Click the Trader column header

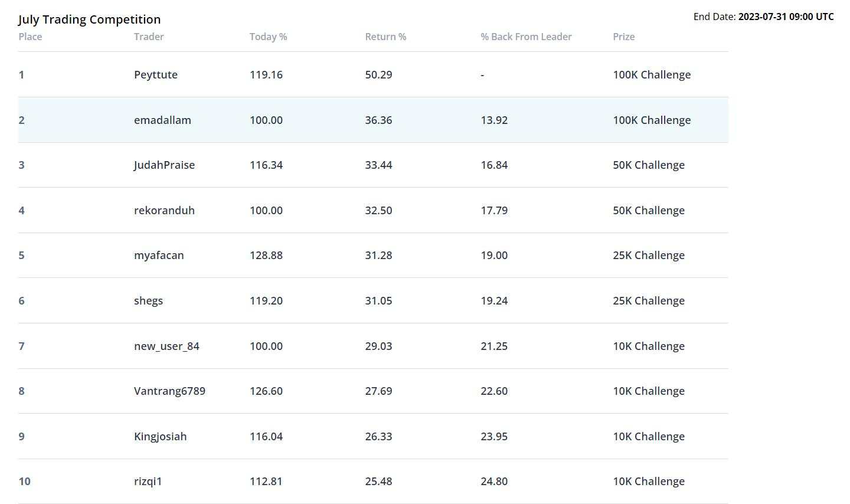[x=149, y=37]
